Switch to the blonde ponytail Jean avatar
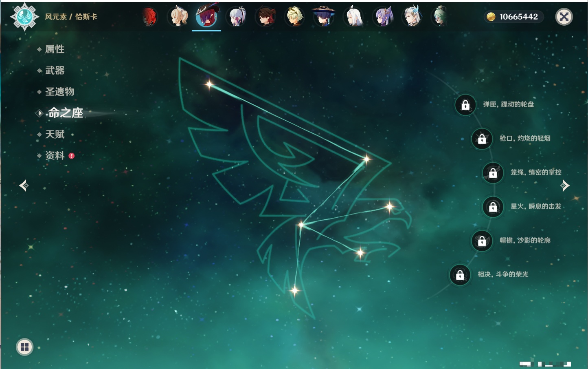588x369 pixels. [178, 17]
